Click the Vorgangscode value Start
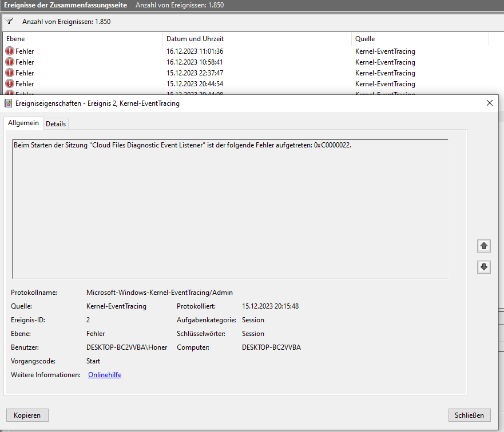The width and height of the screenshot is (504, 432). (x=93, y=361)
